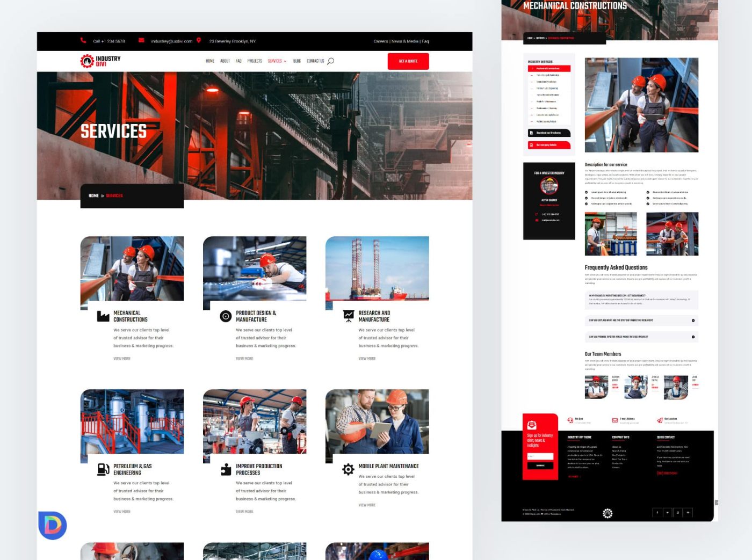This screenshot has height=560, width=752.
Task: Click Alysa Gasner's round avatar in the investor card
Action: click(x=549, y=186)
